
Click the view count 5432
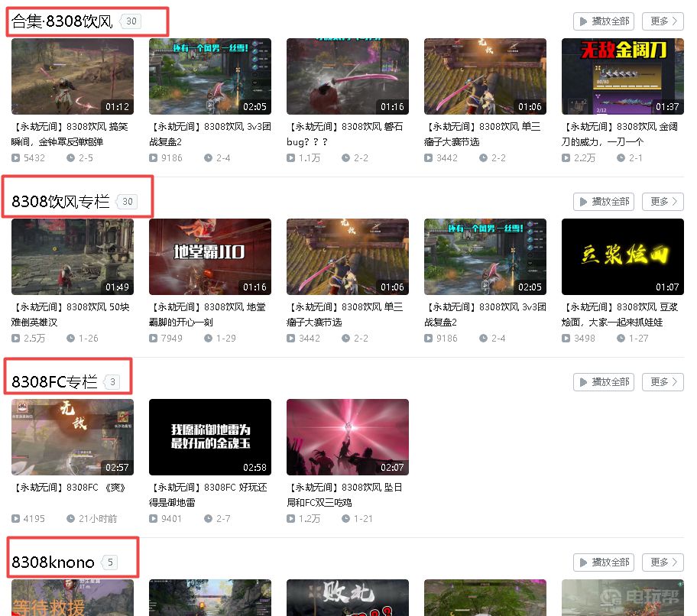(34, 157)
